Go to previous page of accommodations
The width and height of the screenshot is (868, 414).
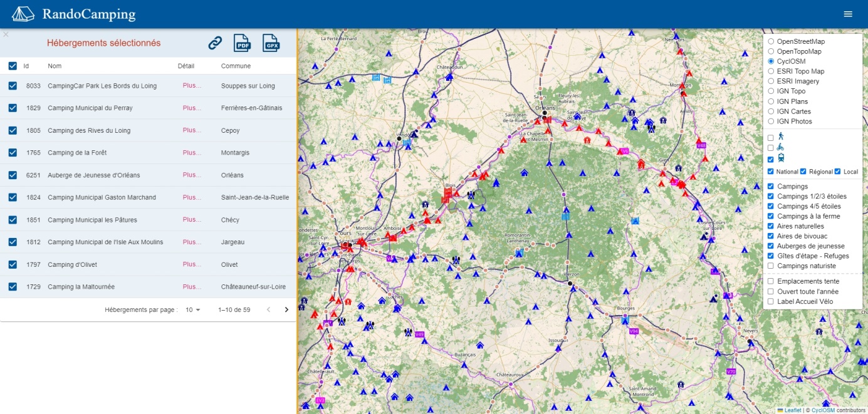pyautogui.click(x=268, y=309)
